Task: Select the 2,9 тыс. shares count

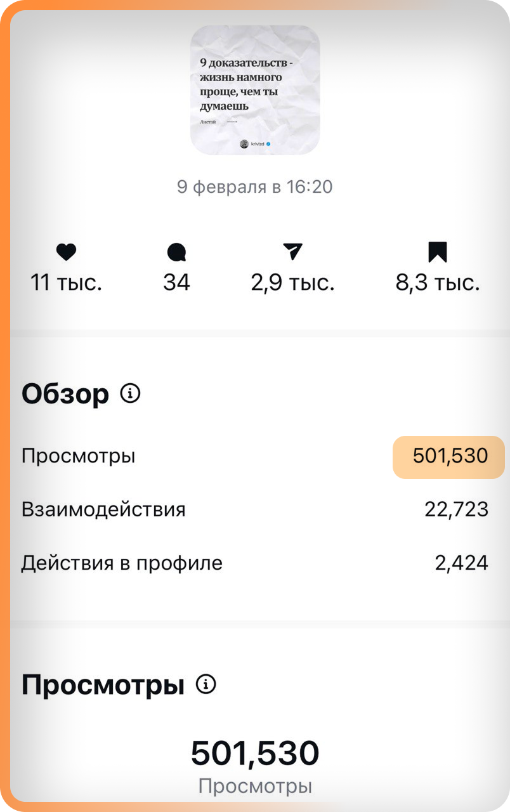Action: click(292, 283)
